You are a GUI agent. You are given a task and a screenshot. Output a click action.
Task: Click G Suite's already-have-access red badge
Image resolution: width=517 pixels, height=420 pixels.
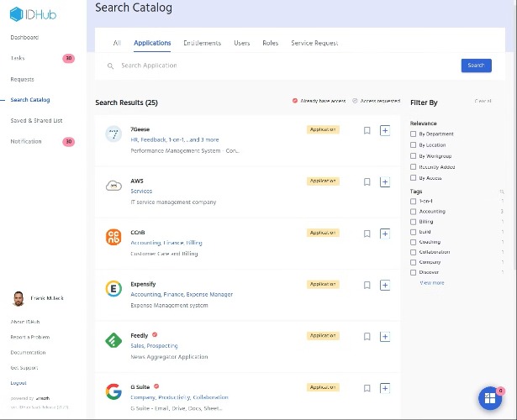pyautogui.click(x=156, y=386)
